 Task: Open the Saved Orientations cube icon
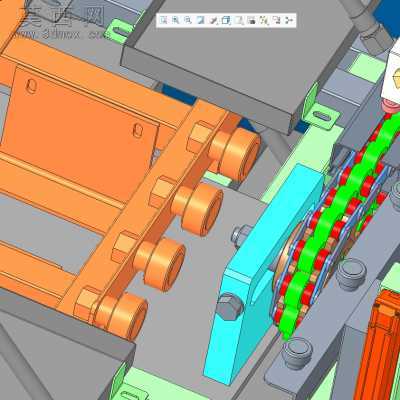point(226,20)
